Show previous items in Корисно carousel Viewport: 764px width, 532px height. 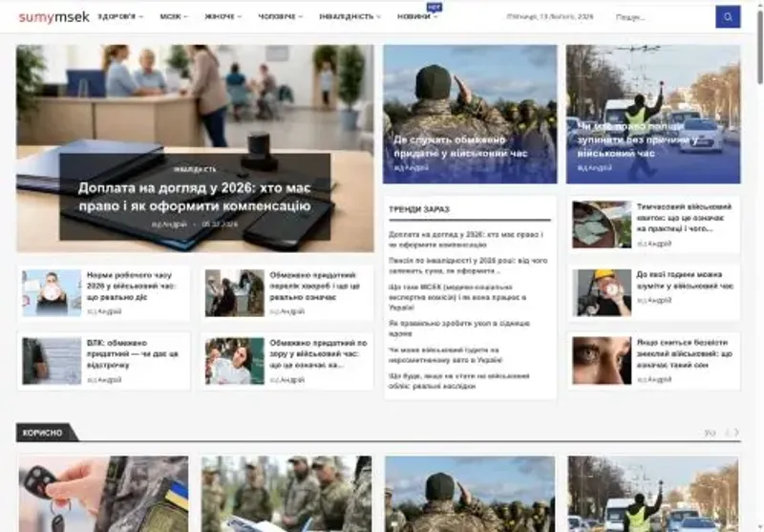tap(727, 432)
